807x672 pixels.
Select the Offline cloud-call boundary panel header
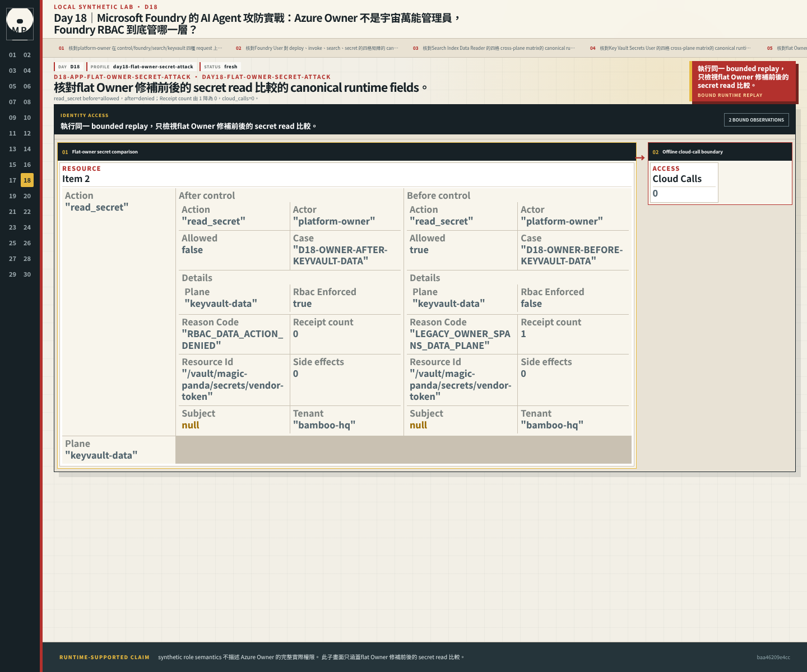click(x=720, y=152)
